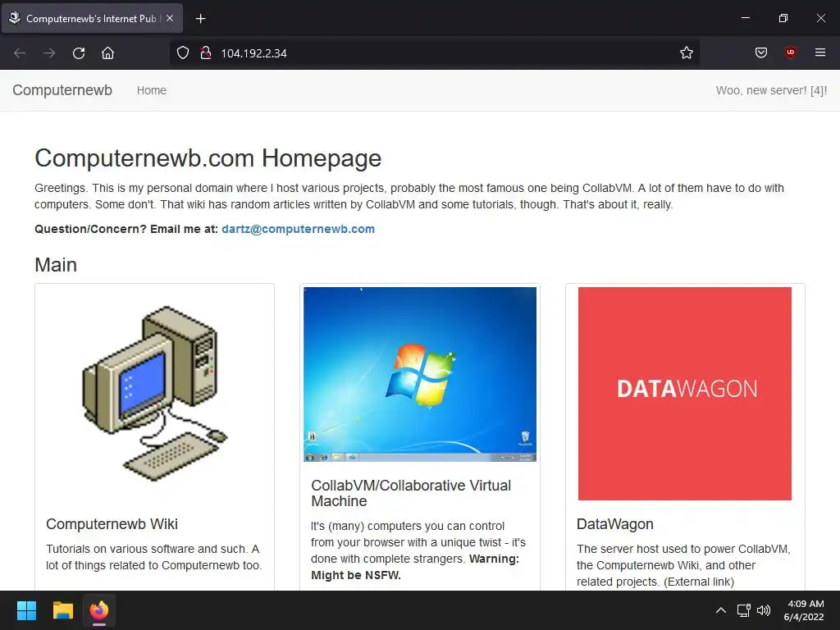Open the volume speaker tray icon
This screenshot has height=630, width=840.
point(764,610)
